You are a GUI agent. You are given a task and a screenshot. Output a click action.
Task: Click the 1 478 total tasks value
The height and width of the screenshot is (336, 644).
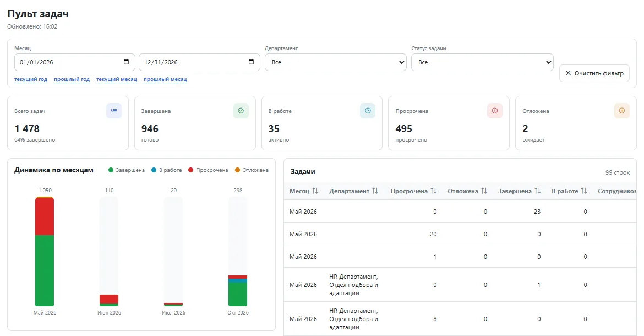tap(27, 128)
